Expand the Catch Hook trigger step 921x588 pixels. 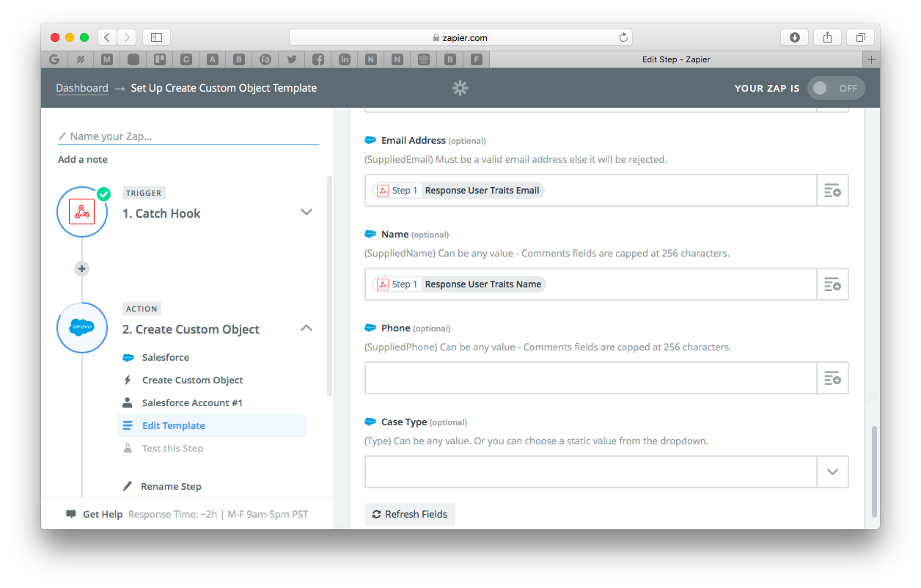pyautogui.click(x=307, y=212)
